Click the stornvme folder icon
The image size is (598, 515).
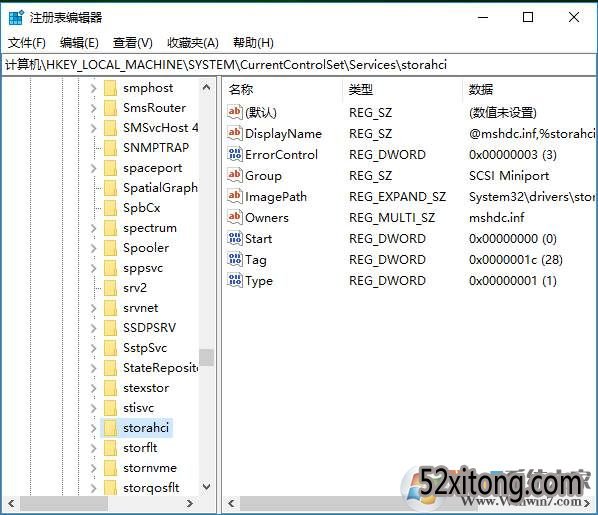111,468
